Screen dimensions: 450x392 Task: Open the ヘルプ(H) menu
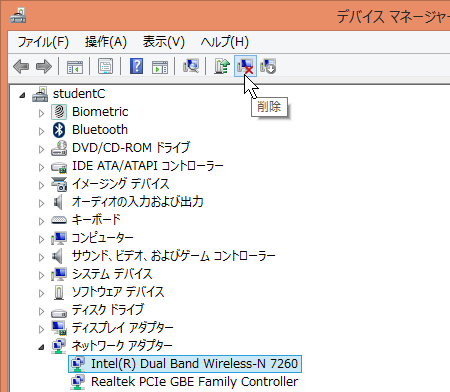[225, 42]
